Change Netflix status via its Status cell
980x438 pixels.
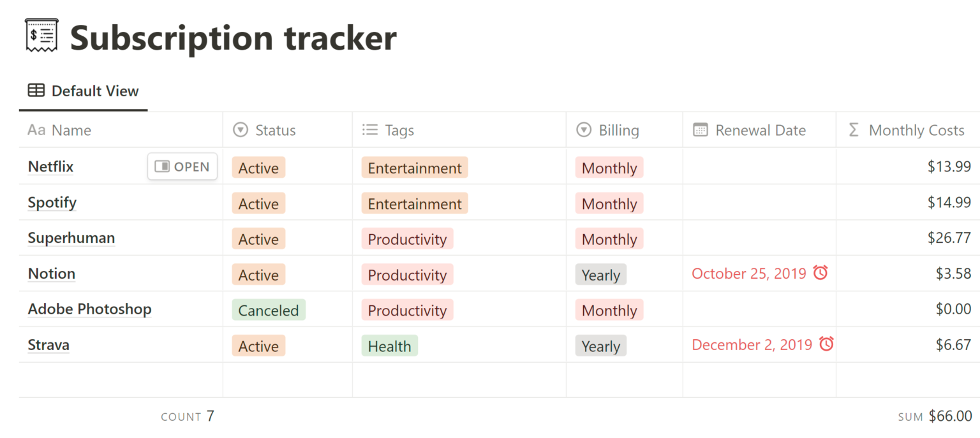coord(258,168)
